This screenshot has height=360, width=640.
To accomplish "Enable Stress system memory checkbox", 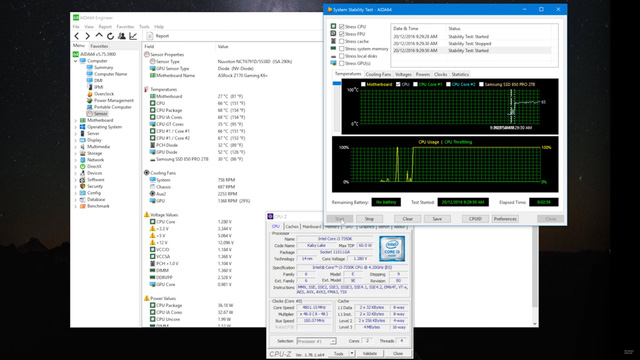I will click(342, 49).
